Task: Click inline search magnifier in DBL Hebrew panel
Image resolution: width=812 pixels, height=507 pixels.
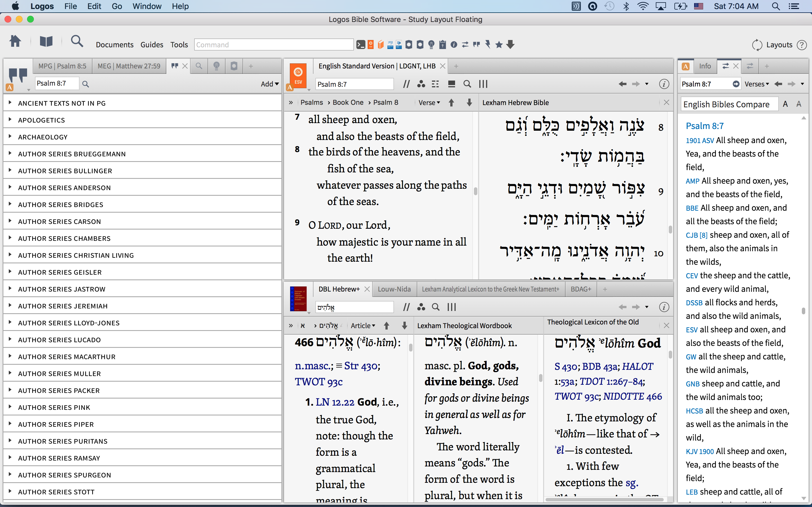Action: (436, 307)
